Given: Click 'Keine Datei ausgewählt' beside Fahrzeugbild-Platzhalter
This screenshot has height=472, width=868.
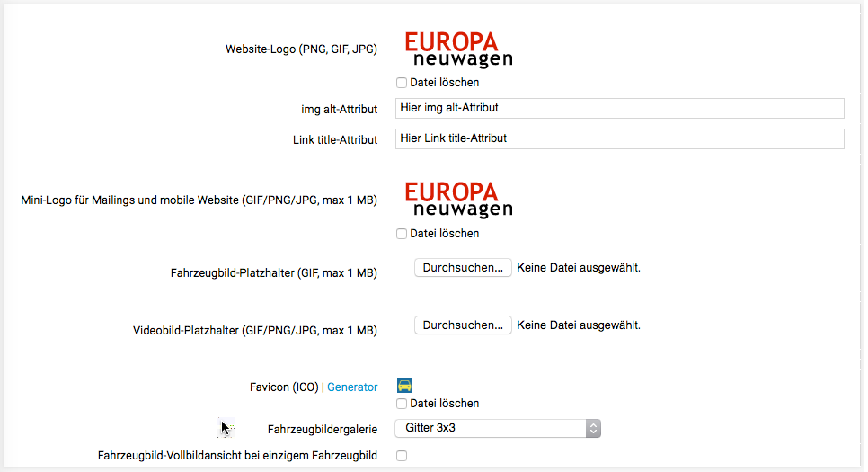Looking at the screenshot, I should 579,268.
